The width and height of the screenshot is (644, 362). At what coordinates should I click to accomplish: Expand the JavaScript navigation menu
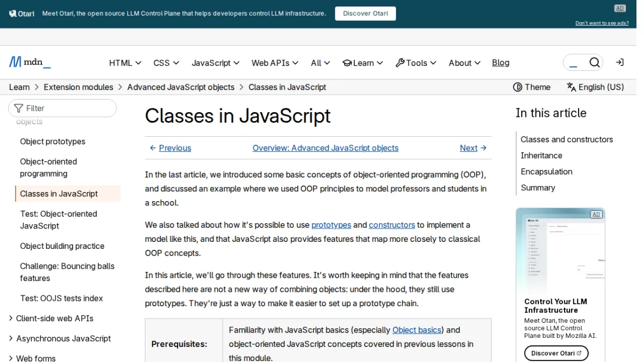pyautogui.click(x=216, y=63)
